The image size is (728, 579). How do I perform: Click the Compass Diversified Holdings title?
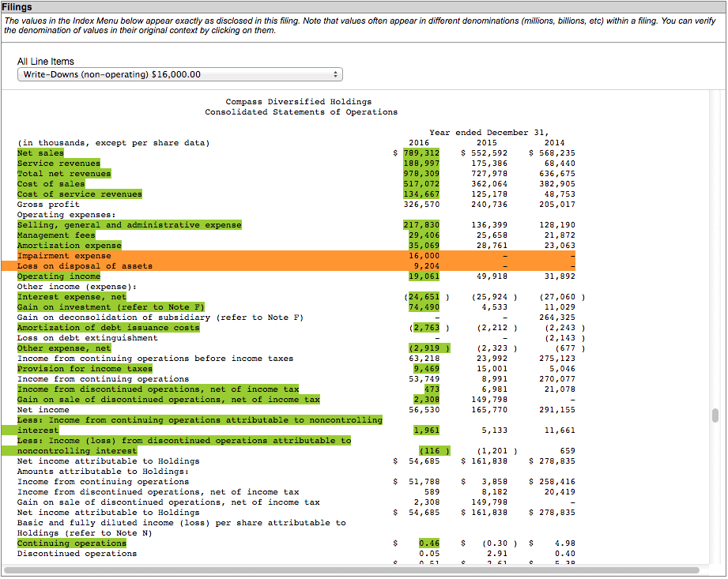coord(299,102)
